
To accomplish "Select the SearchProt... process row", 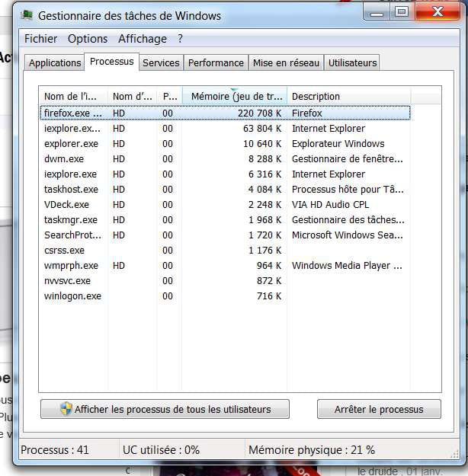I will (225, 235).
